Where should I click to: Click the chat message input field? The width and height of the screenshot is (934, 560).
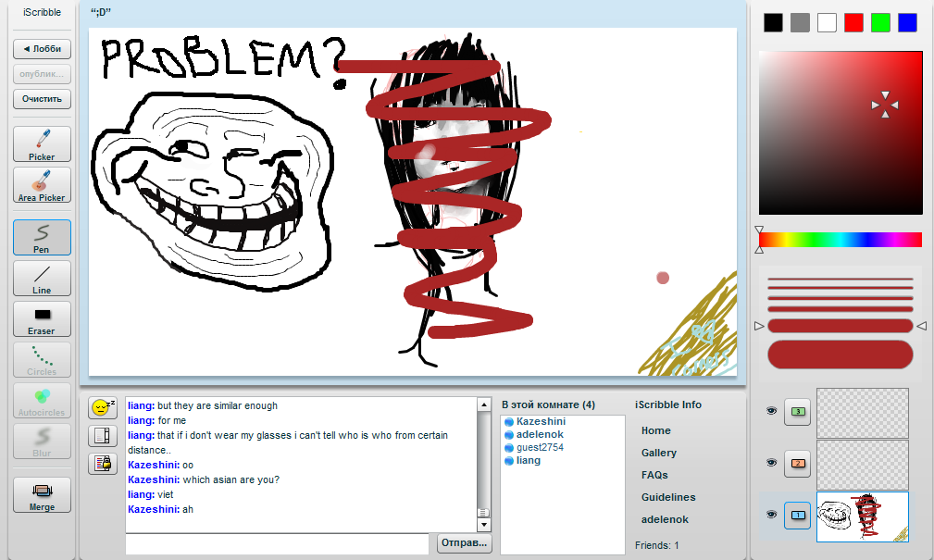tap(277, 544)
